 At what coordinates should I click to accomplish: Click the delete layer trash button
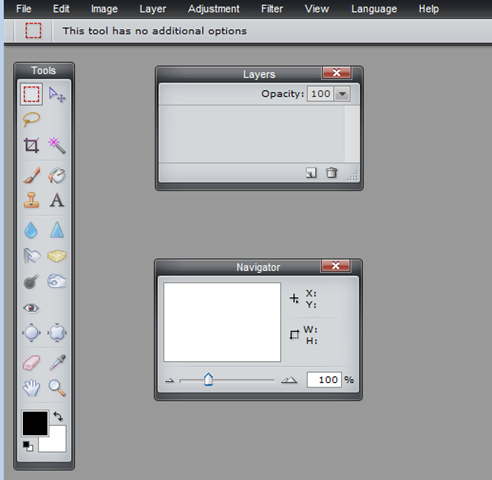[x=331, y=173]
